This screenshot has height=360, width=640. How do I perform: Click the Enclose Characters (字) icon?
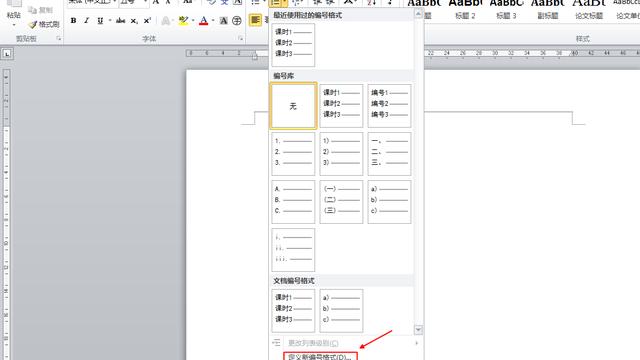click(x=237, y=20)
